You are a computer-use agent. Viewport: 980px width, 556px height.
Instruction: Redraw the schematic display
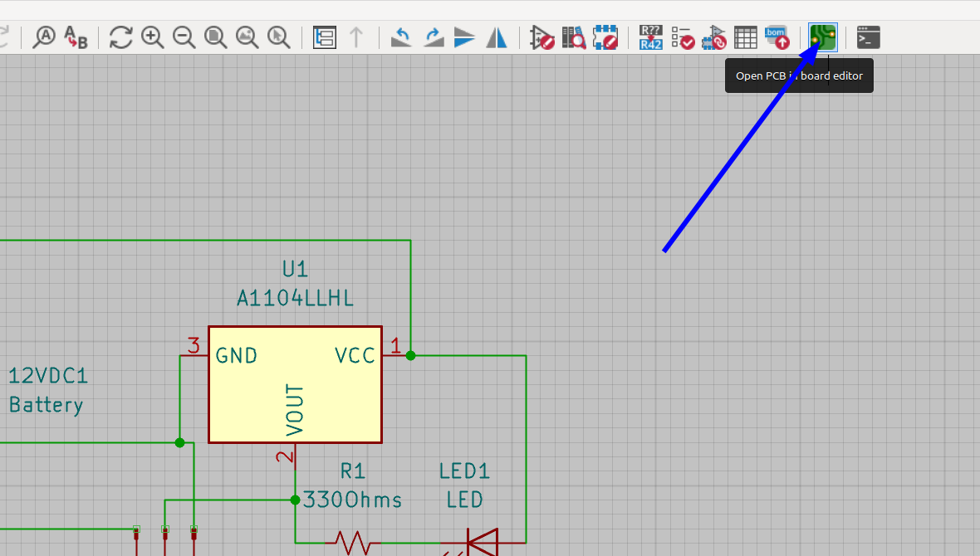[120, 37]
